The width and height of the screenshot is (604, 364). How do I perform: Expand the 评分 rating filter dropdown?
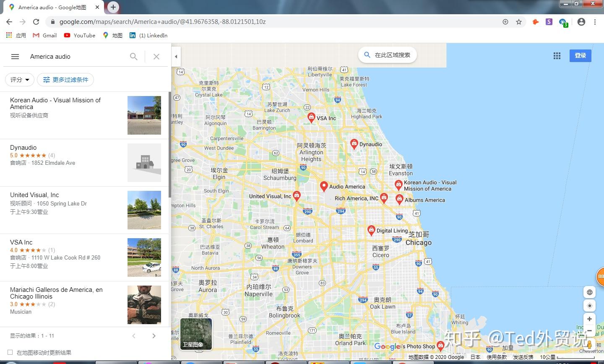pyautogui.click(x=20, y=80)
